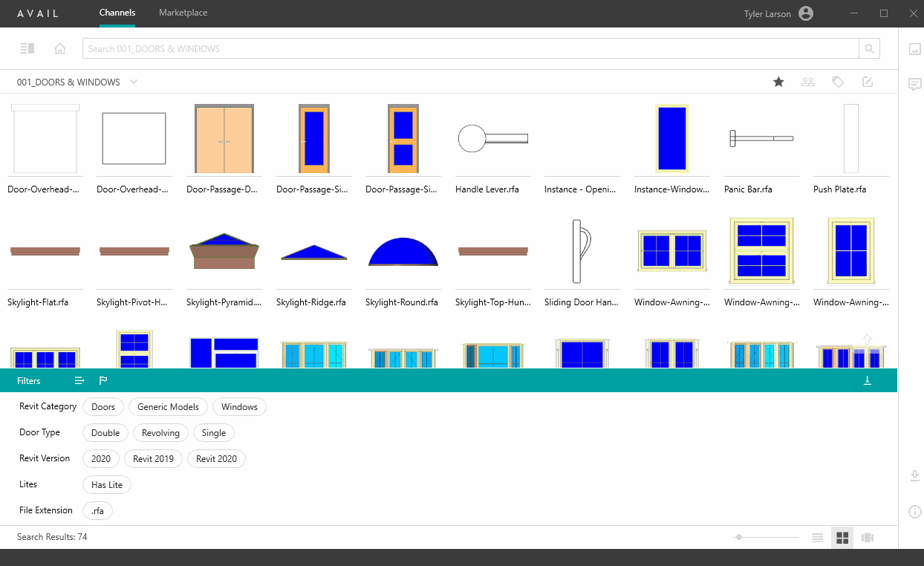Viewport: 924px width, 566px height.
Task: Click the star favorites icon
Action: pyautogui.click(x=778, y=82)
